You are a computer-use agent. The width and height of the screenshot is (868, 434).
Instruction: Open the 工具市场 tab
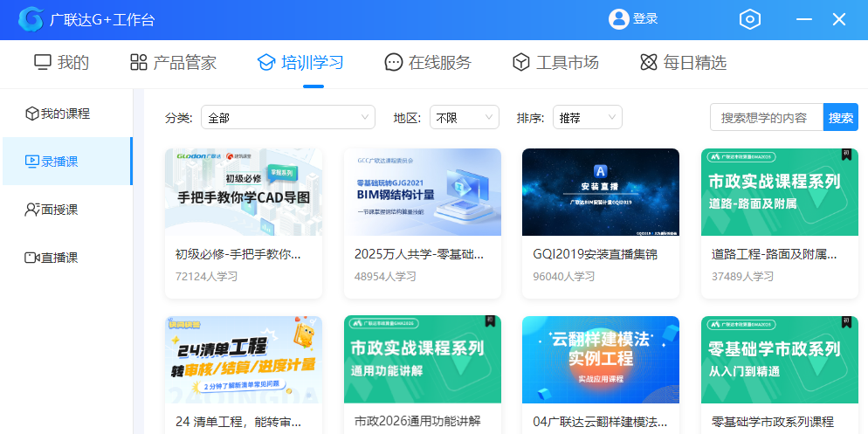click(x=555, y=62)
